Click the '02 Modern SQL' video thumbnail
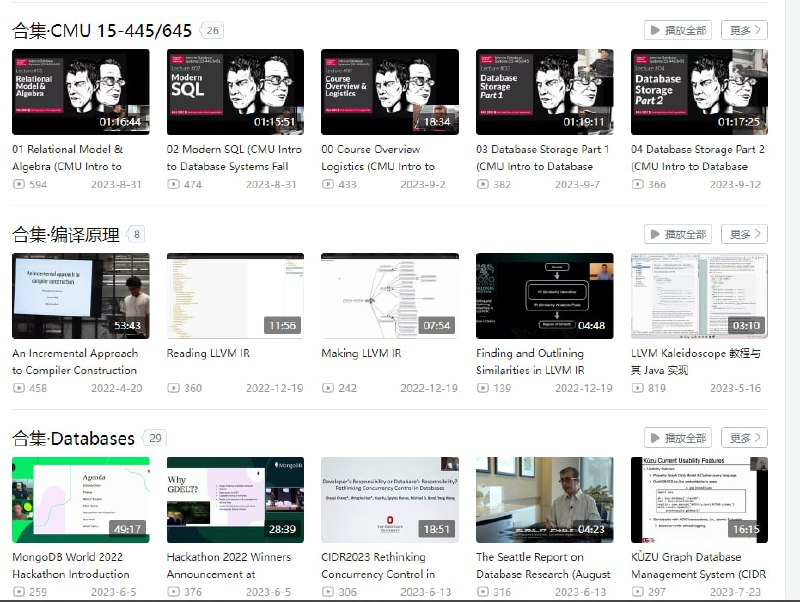This screenshot has width=800, height=602. pos(235,92)
